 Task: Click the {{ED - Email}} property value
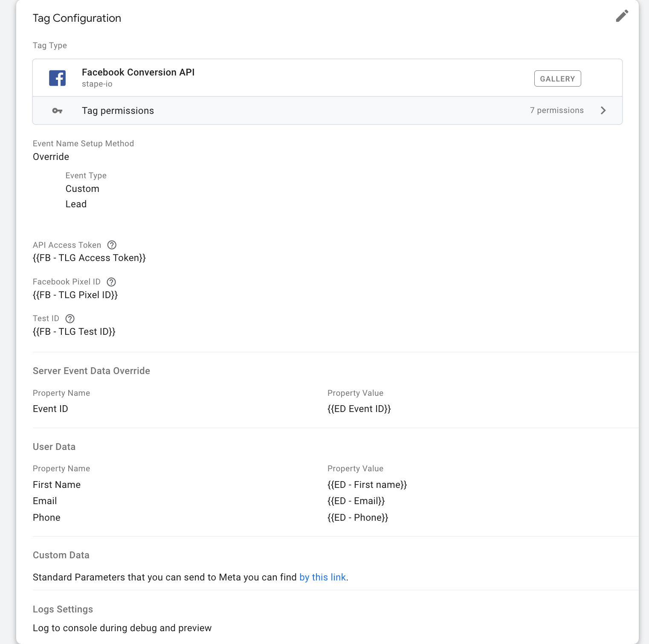[356, 501]
